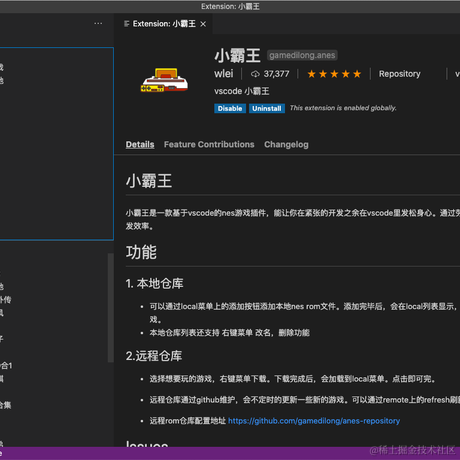Open the sidebar more actions ellipsis menu
460x460 pixels.
[98, 23]
